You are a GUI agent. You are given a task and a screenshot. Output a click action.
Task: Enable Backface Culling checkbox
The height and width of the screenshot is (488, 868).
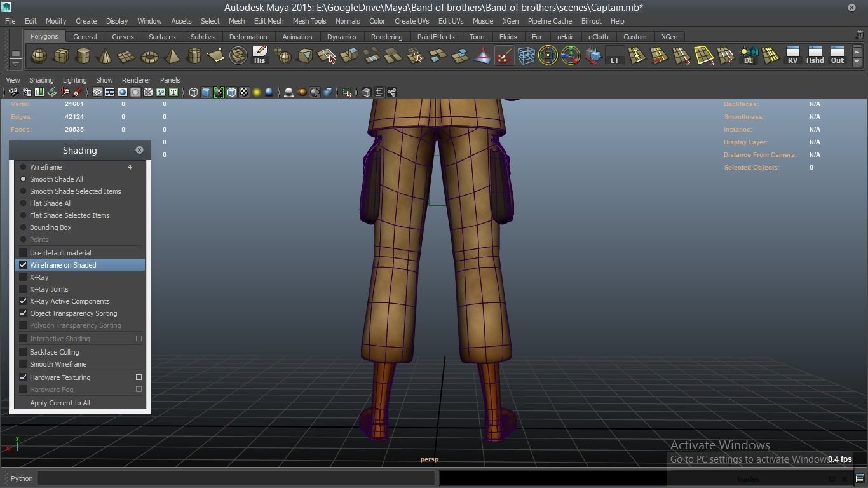(x=24, y=352)
